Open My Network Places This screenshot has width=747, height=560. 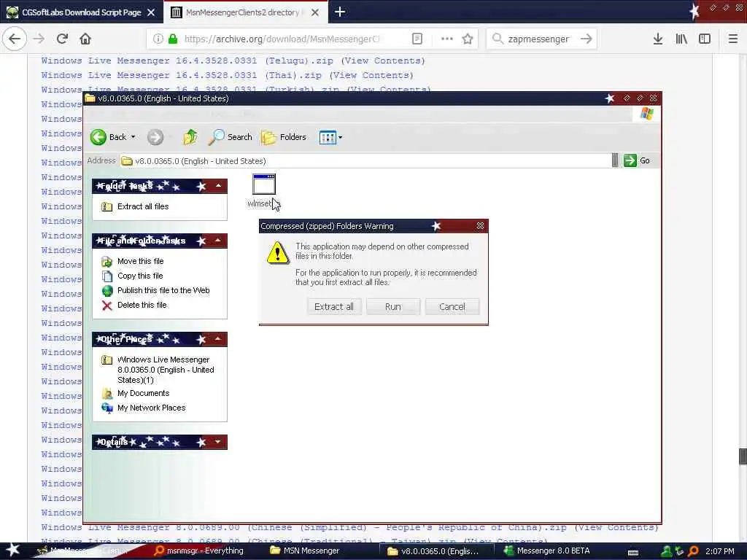click(152, 408)
